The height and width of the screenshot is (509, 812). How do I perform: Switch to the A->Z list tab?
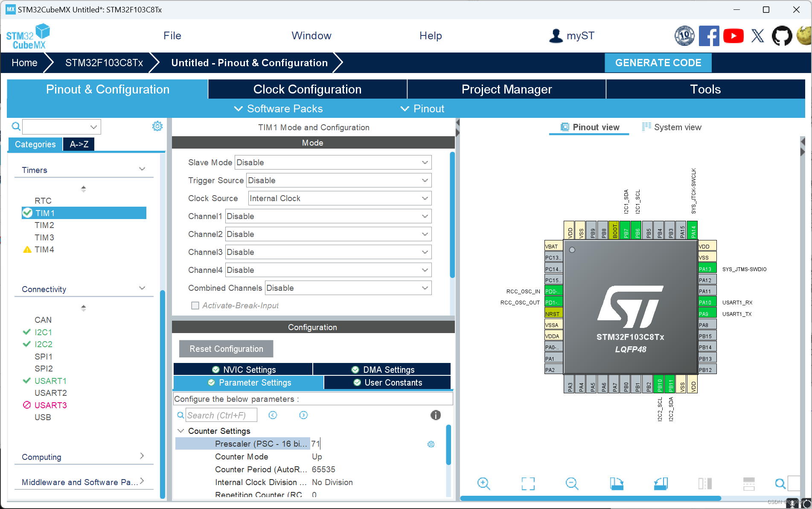pos(79,144)
